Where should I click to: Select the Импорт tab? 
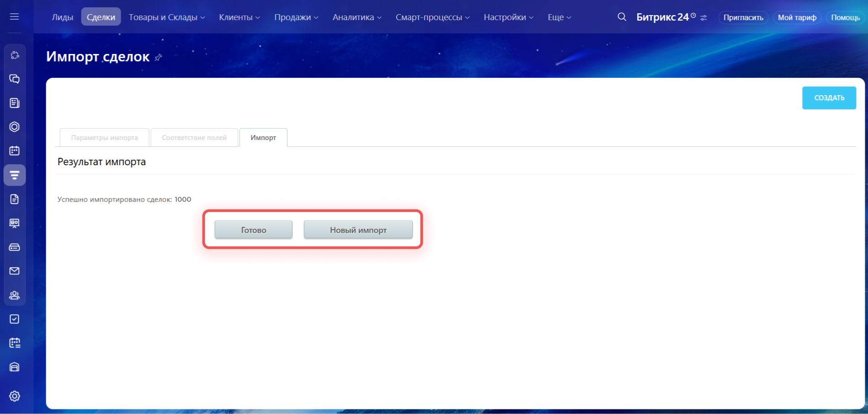click(x=263, y=138)
